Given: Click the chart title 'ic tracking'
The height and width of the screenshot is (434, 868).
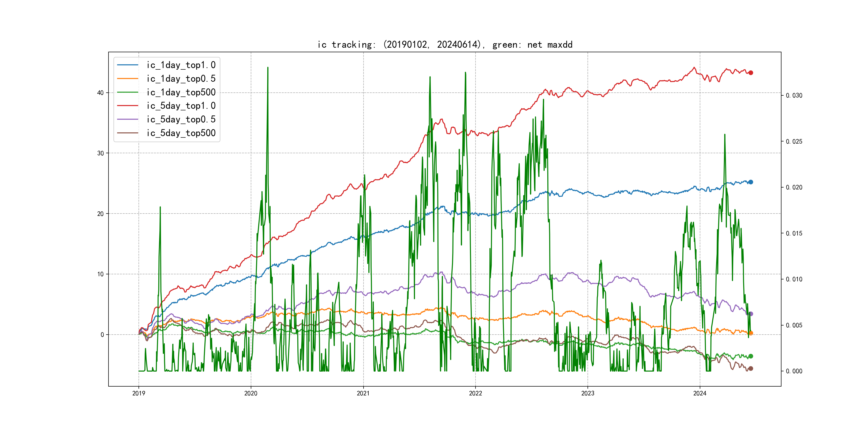Looking at the screenshot, I should (445, 44).
